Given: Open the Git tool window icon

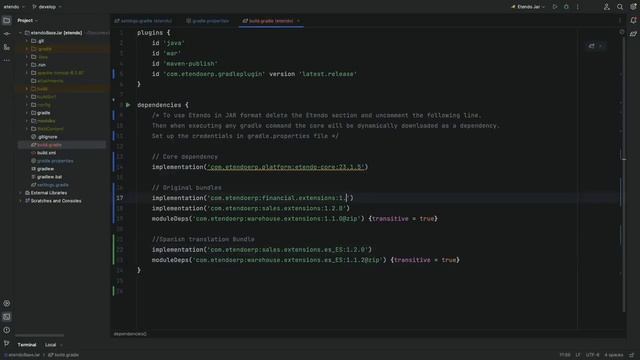Looking at the screenshot, I should (7, 343).
